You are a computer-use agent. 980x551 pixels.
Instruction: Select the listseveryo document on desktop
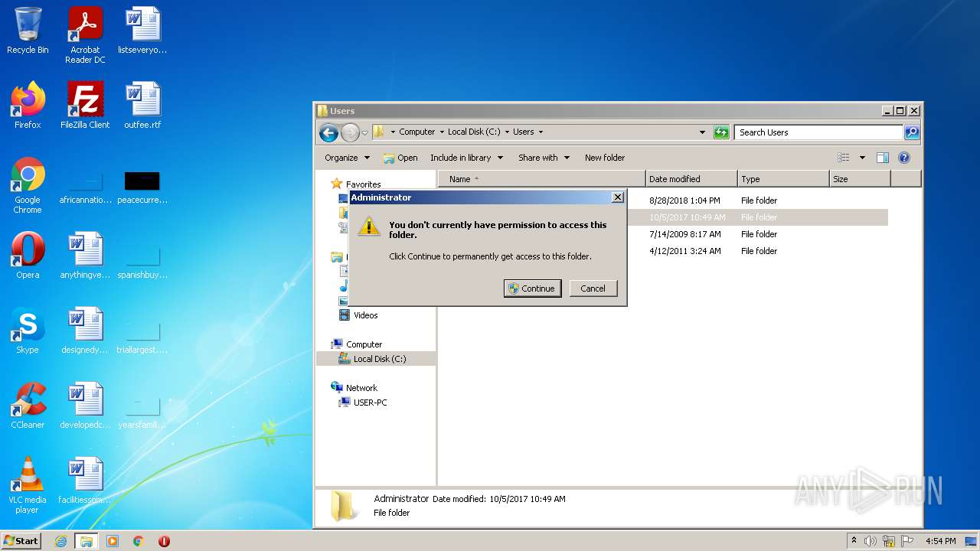(x=142, y=31)
